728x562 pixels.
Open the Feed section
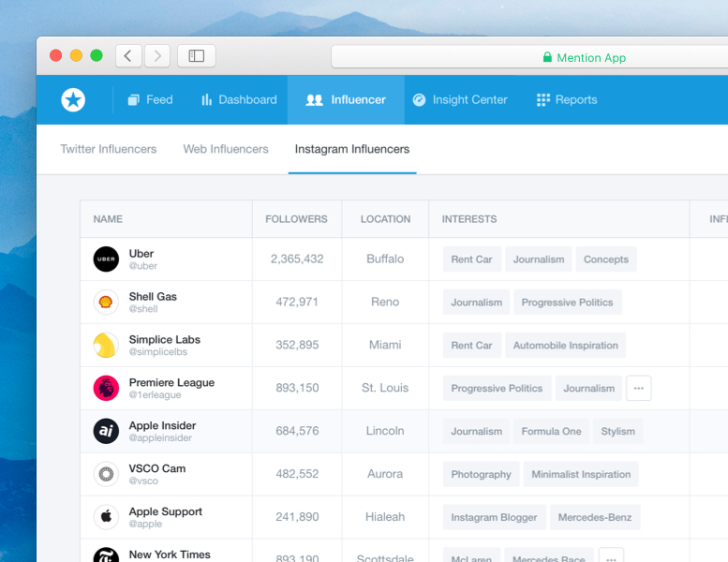tap(151, 100)
